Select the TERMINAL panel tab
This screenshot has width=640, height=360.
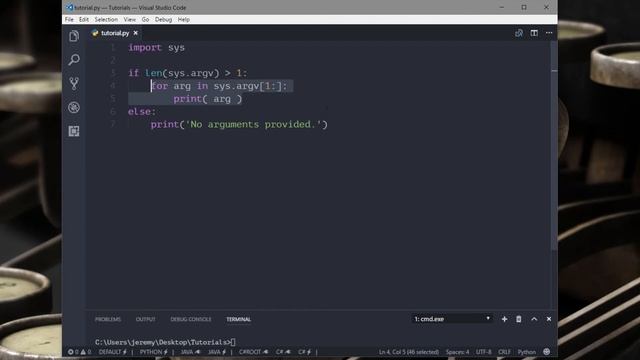tap(239, 319)
